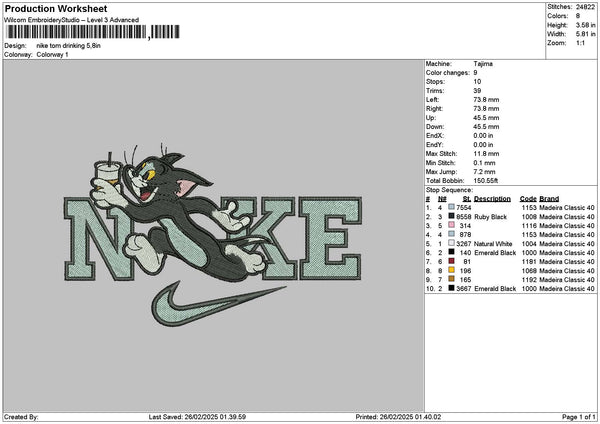This screenshot has height=424, width=600.
Task: Click the 'Last Saved: 26/02/2025 01.39.59' footer text
Action: (197, 417)
